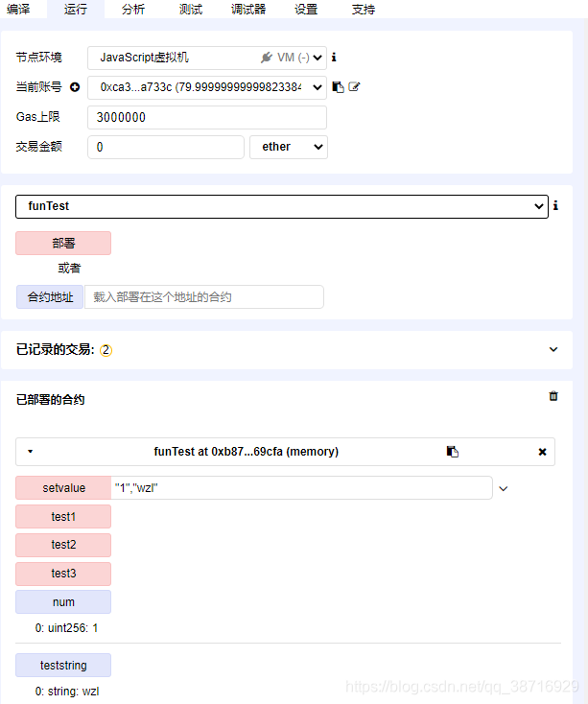Click the '0: uint256: 1' result text

(x=66, y=627)
